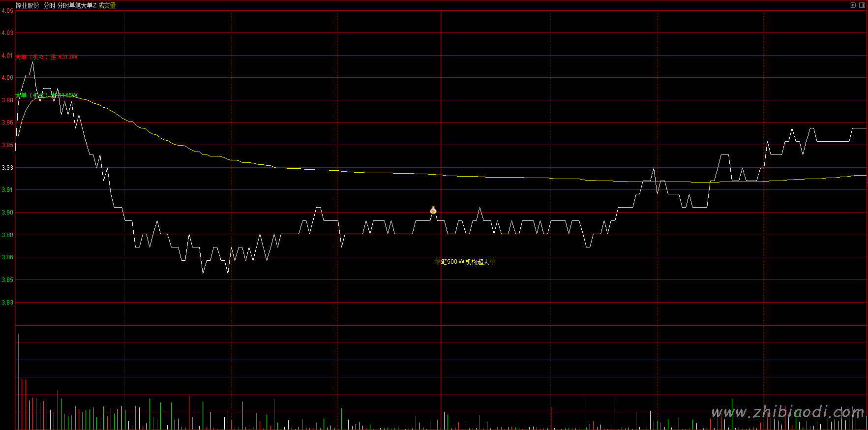
Task: Click the 3.90 price axis label
Action: coord(7,213)
